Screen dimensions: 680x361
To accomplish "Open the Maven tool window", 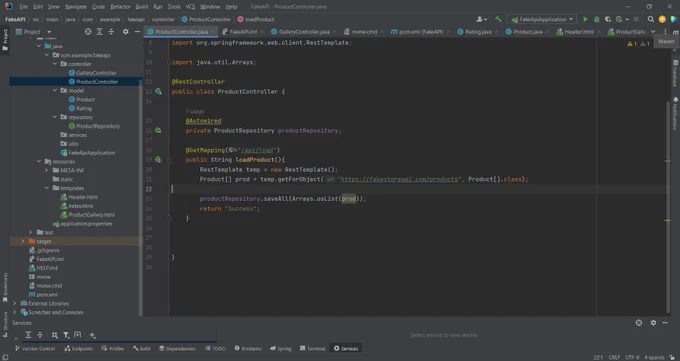I will click(x=676, y=32).
